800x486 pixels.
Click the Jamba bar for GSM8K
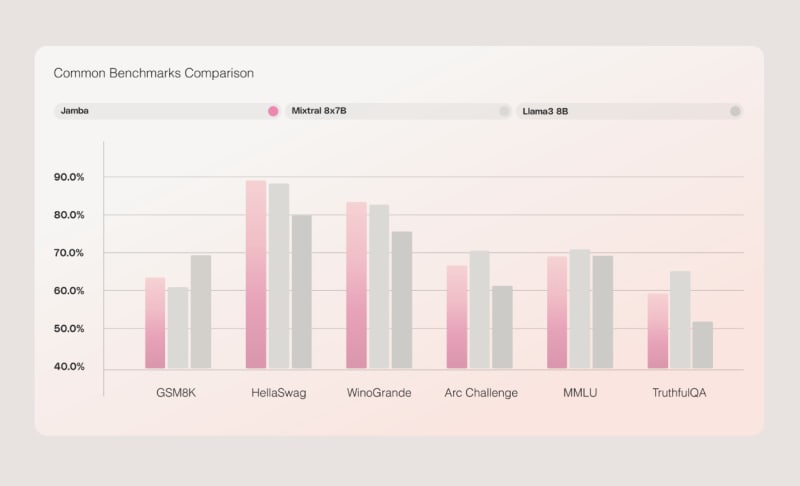point(155,322)
